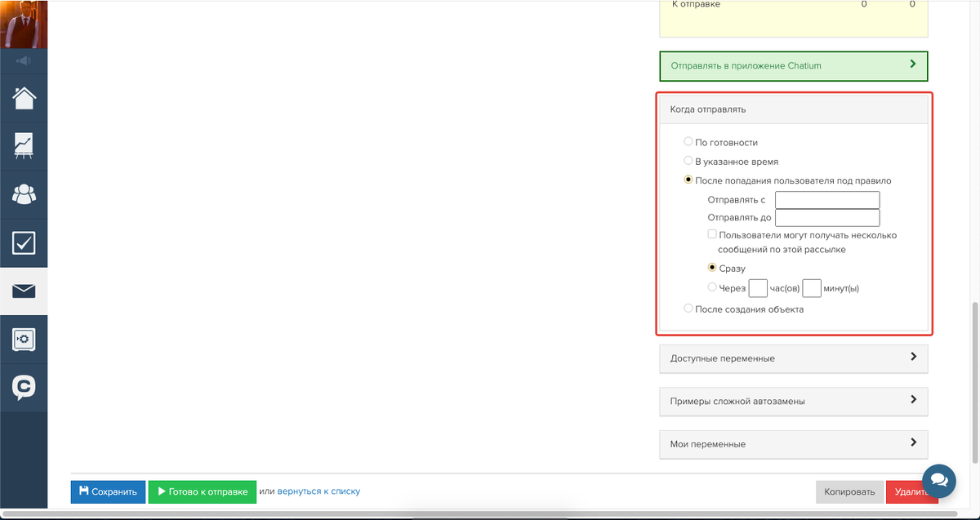Enable "Пользователи могут получать несколько сообщений" checkbox
The image size is (980, 520).
pos(712,235)
